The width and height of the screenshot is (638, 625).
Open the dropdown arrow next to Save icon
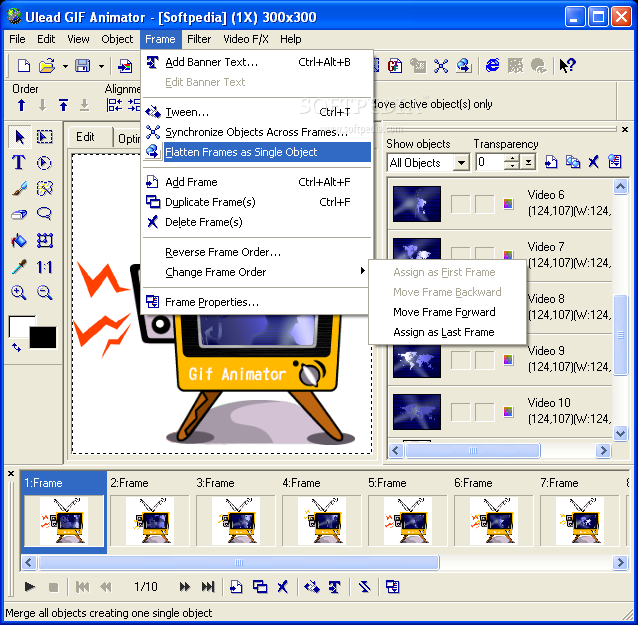point(101,66)
